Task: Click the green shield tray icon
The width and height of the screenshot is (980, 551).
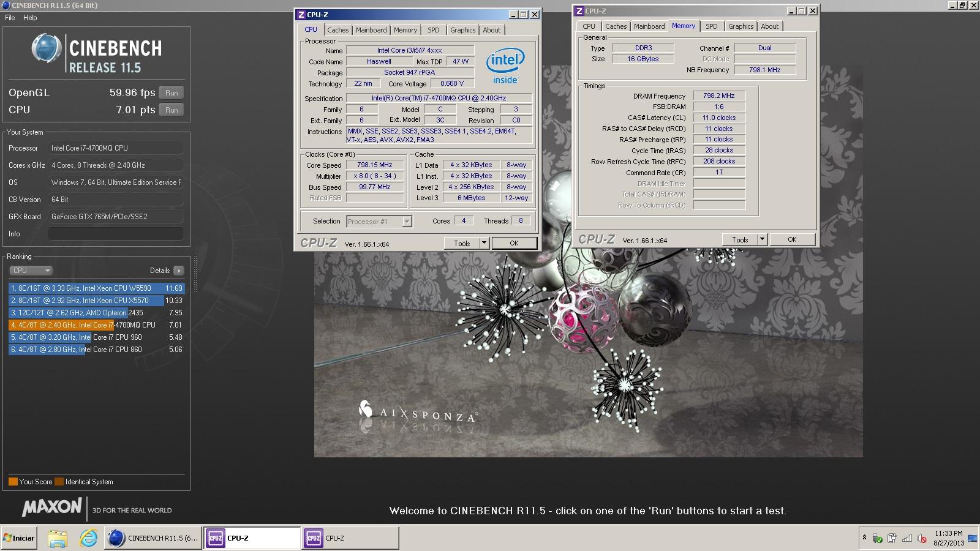Action: click(x=877, y=539)
